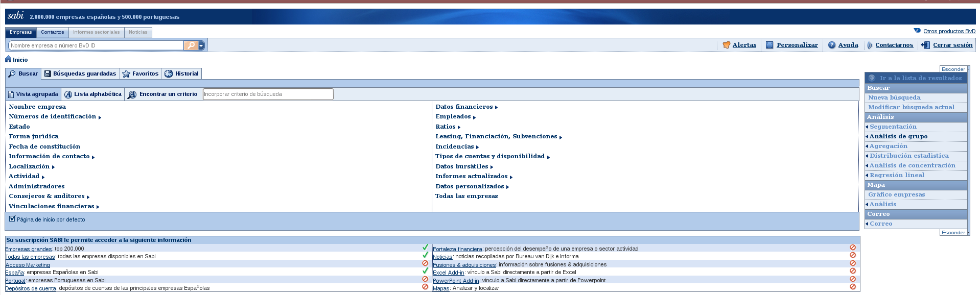Click the Cerrar sesión door icon
This screenshot has height=295, width=980.
(925, 45)
